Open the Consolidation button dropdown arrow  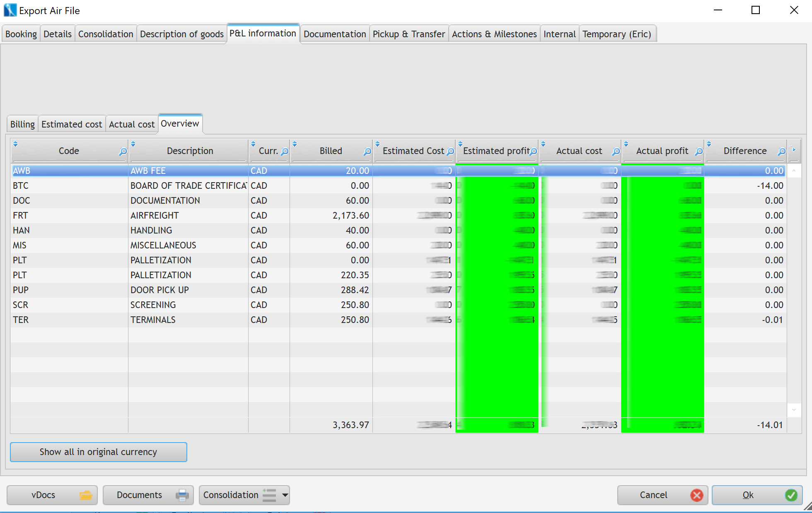285,495
